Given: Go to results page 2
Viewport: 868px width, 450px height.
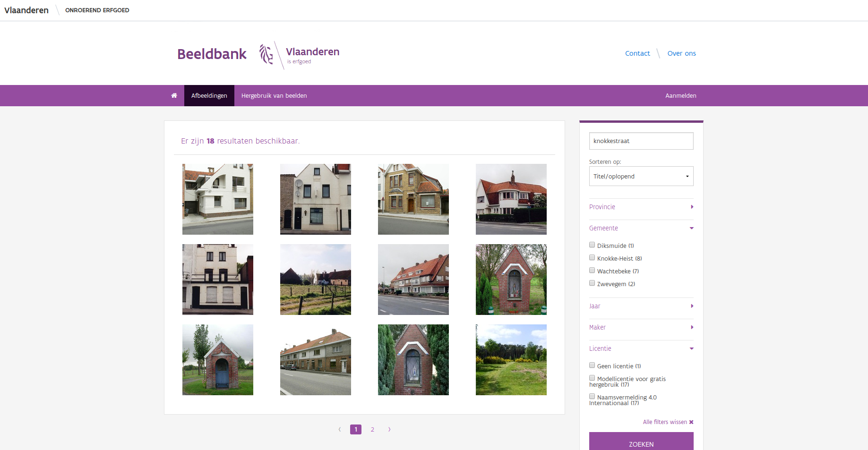Looking at the screenshot, I should tap(372, 429).
